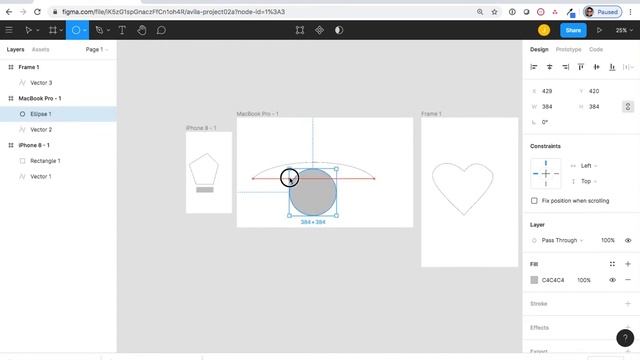This screenshot has width=640, height=360.
Task: Switch to the Layers tab
Action: pos(16,49)
